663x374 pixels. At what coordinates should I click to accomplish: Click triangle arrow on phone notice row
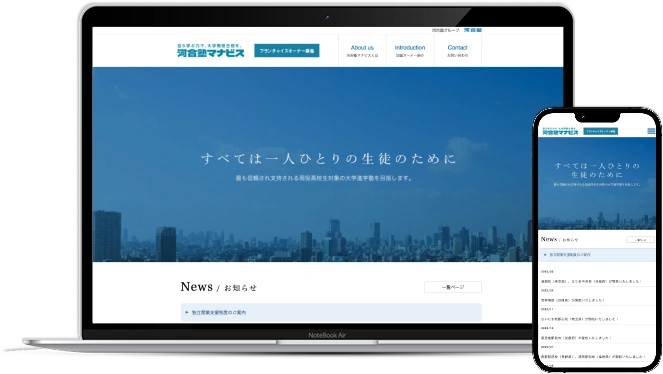[x=545, y=255]
